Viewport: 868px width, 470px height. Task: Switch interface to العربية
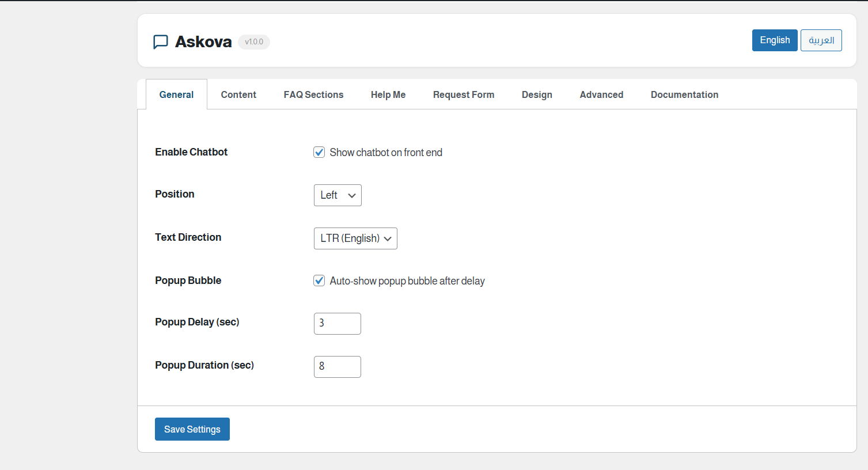(x=821, y=40)
